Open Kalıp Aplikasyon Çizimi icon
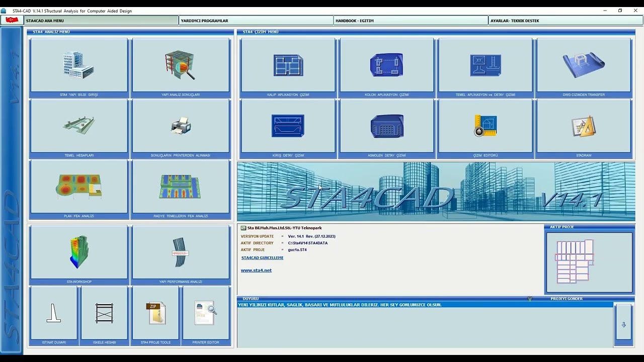Image resolution: width=644 pixels, height=362 pixels. point(288,65)
